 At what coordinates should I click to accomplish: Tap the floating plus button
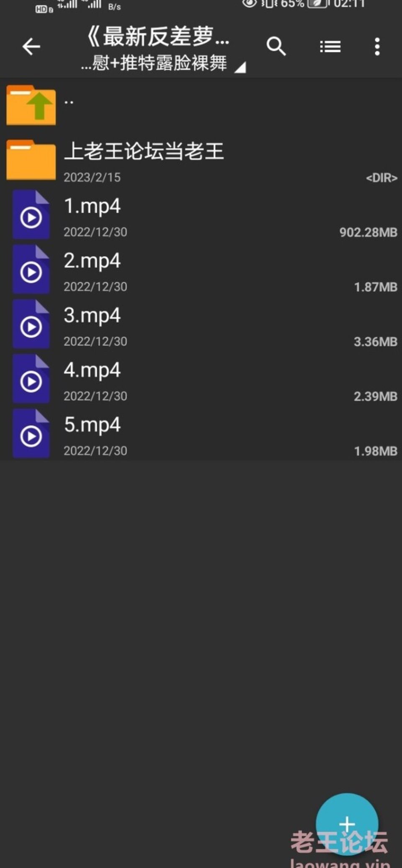click(347, 824)
